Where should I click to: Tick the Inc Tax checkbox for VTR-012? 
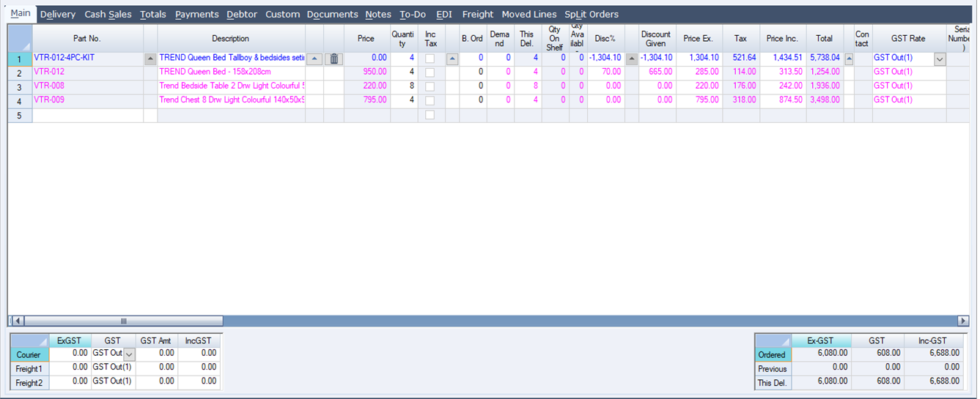pos(430,72)
